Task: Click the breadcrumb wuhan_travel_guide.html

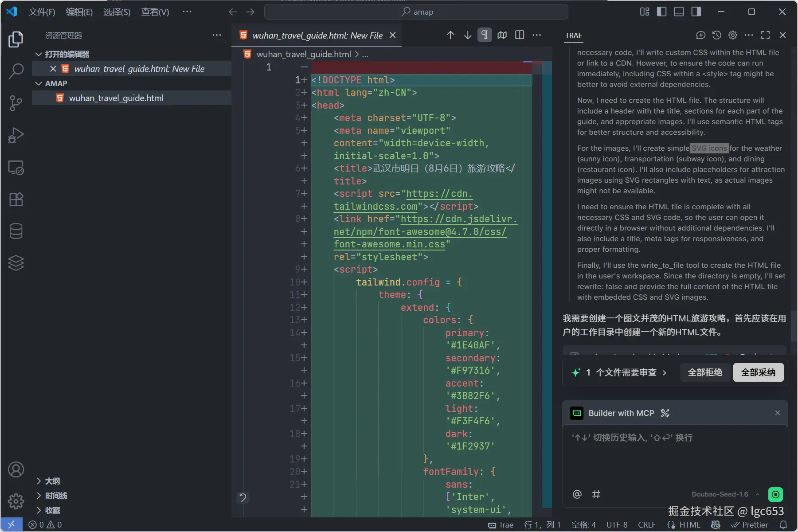Action: point(304,54)
